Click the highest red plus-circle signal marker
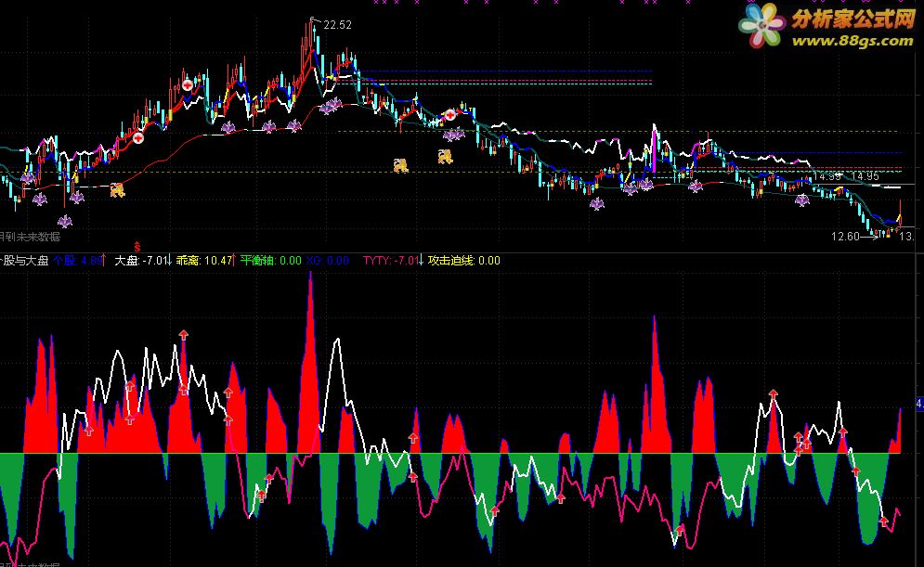The width and height of the screenshot is (924, 567). [x=187, y=84]
